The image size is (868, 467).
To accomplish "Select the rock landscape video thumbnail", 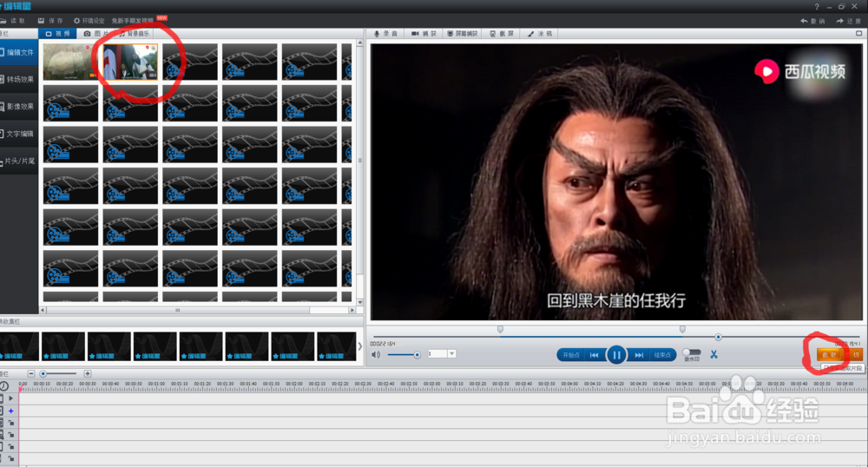I will (70, 62).
